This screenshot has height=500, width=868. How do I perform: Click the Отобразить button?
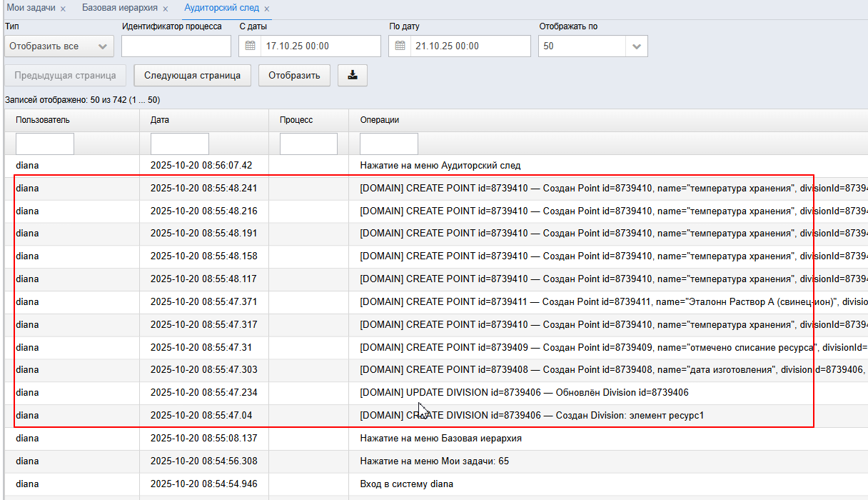pyautogui.click(x=294, y=75)
